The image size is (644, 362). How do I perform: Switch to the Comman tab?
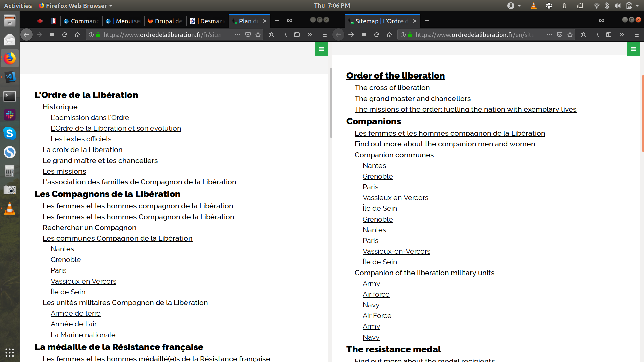pyautogui.click(x=82, y=21)
